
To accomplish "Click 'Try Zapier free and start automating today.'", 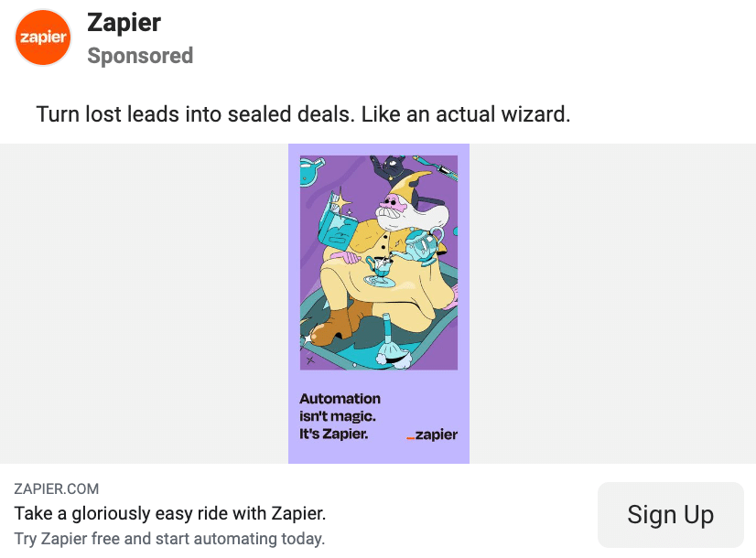I will coord(169,539).
